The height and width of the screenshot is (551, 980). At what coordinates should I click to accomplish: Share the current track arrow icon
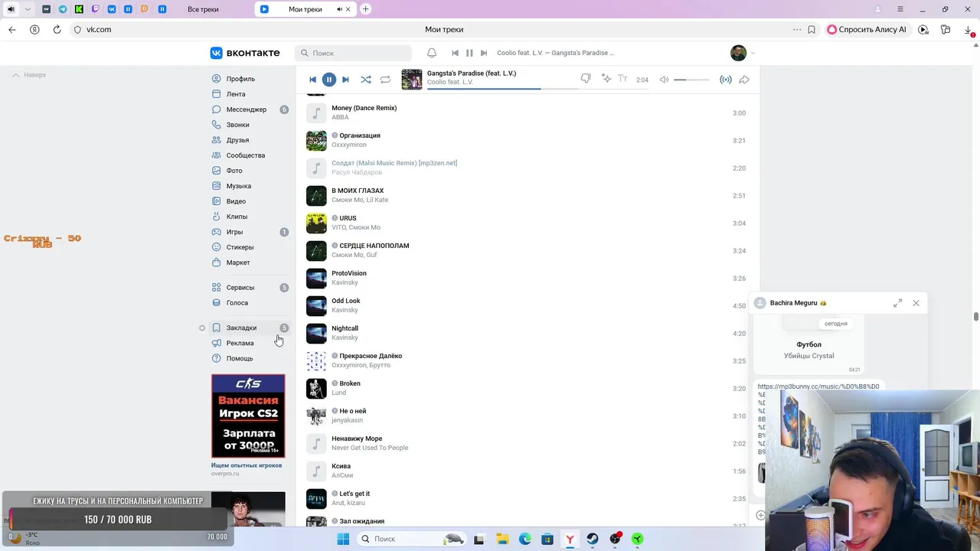[x=744, y=80]
